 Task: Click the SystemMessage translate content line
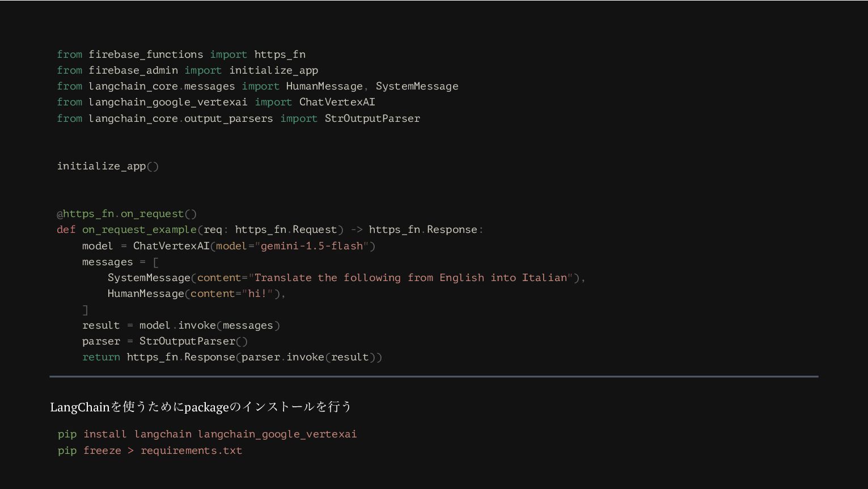click(346, 278)
